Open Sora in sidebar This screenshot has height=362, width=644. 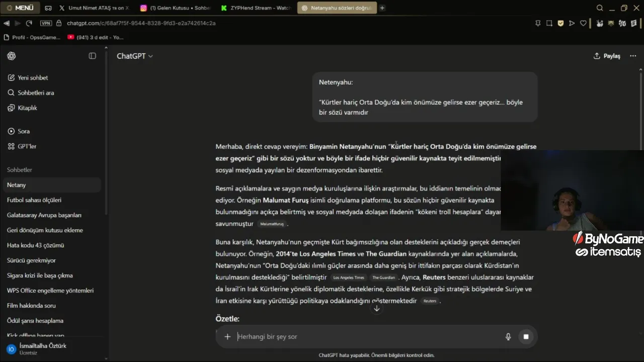(19, 131)
